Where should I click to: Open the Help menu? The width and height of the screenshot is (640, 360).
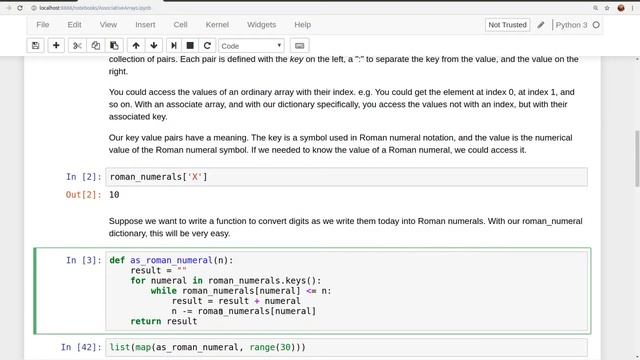pos(302,25)
